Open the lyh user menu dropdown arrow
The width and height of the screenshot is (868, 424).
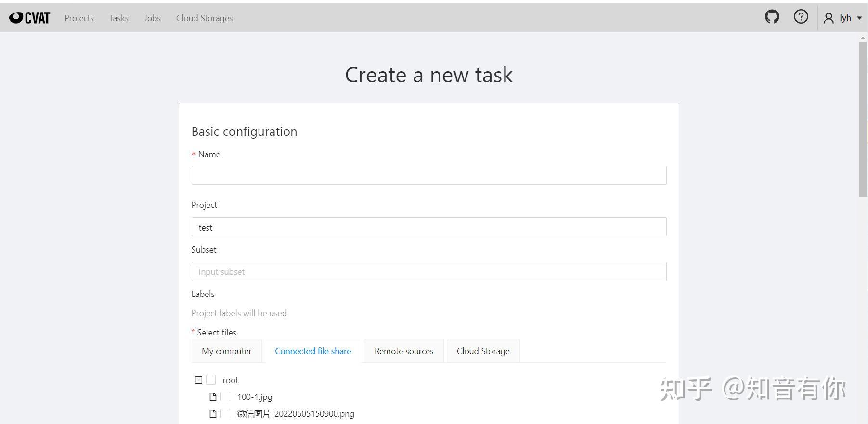coord(859,18)
